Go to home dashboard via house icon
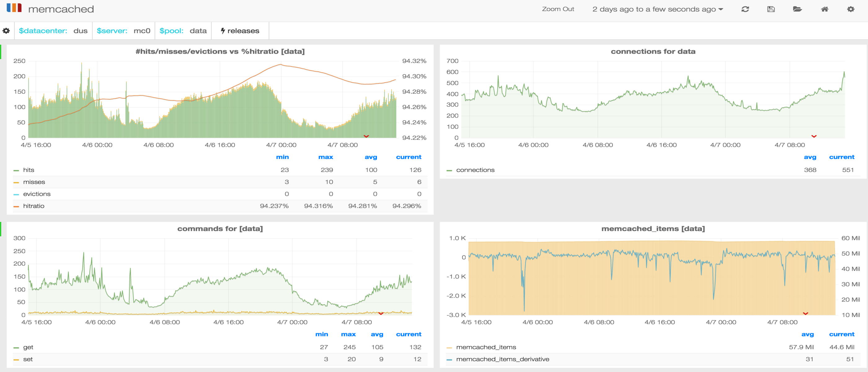Viewport: 868px width, 372px height. (x=824, y=9)
